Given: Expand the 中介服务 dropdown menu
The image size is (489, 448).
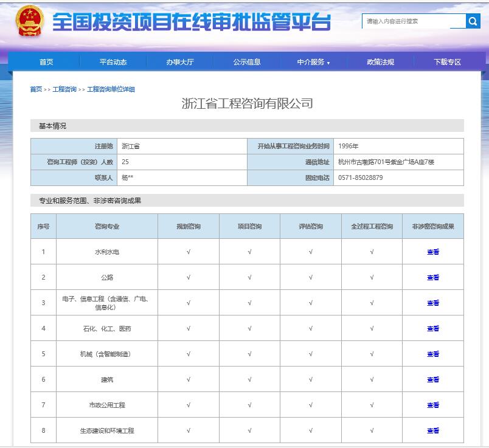Looking at the screenshot, I should click(313, 62).
